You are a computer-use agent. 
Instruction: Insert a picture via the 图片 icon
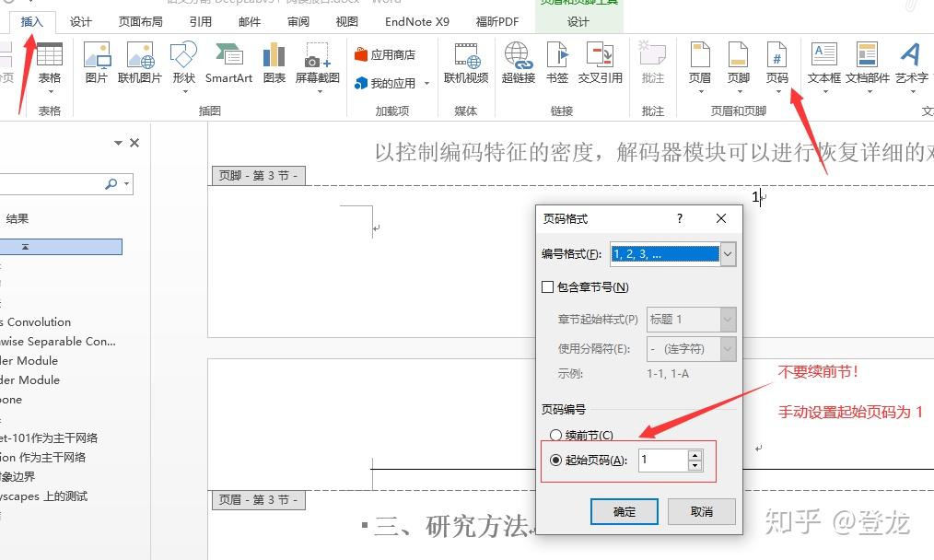coord(99,64)
